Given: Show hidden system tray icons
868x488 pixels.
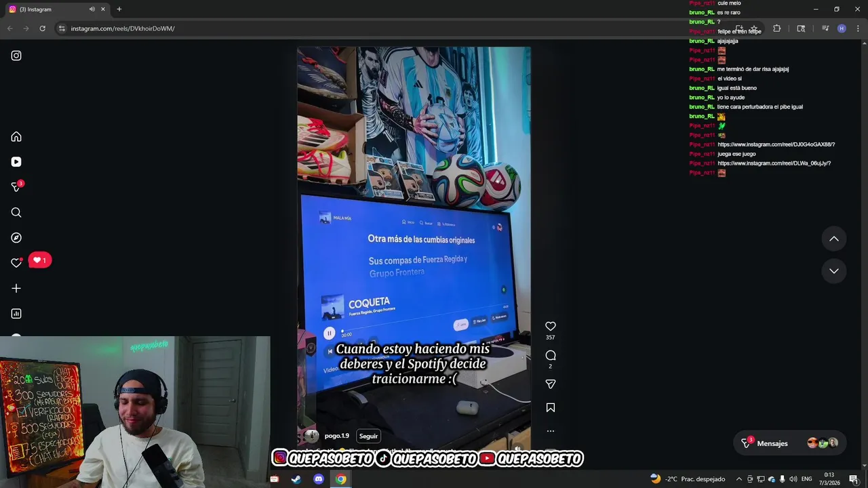Looking at the screenshot, I should point(739,479).
